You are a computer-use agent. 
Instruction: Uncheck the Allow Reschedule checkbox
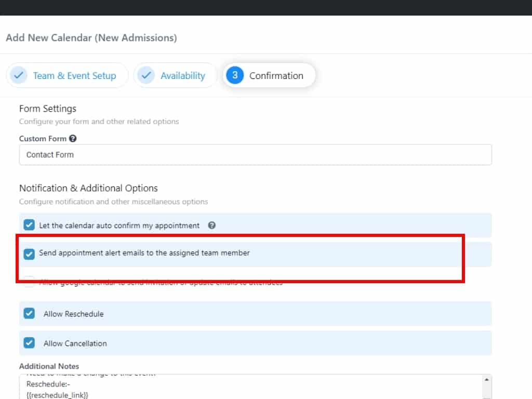30,313
